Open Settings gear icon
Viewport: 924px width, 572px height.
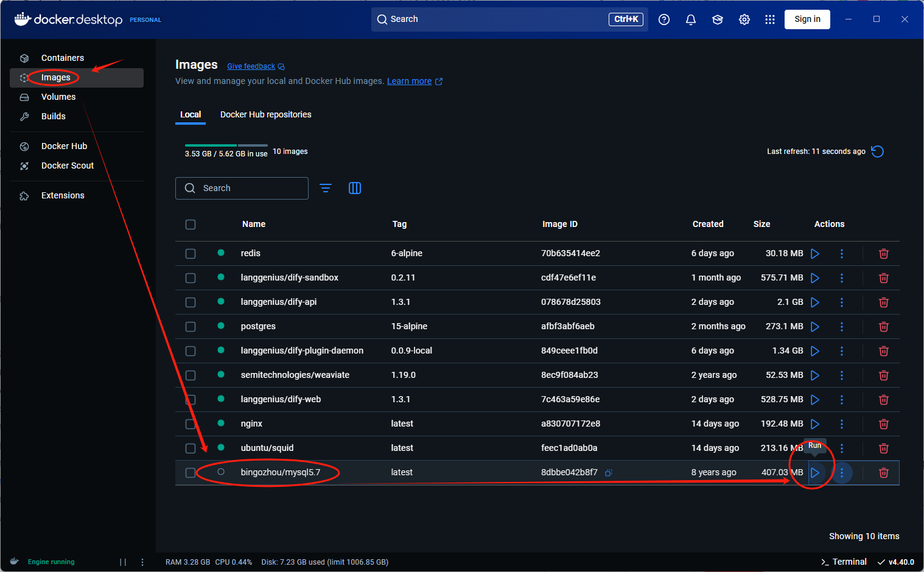[x=744, y=19]
